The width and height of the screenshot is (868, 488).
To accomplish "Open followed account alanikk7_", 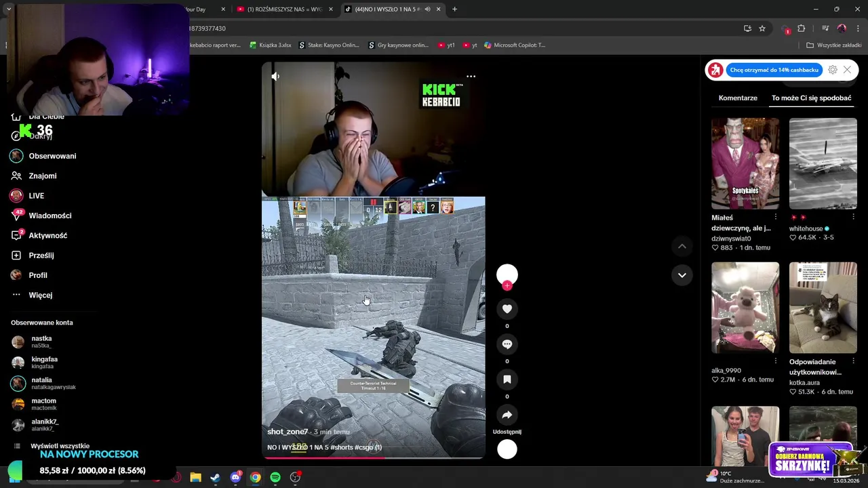I will [35, 425].
